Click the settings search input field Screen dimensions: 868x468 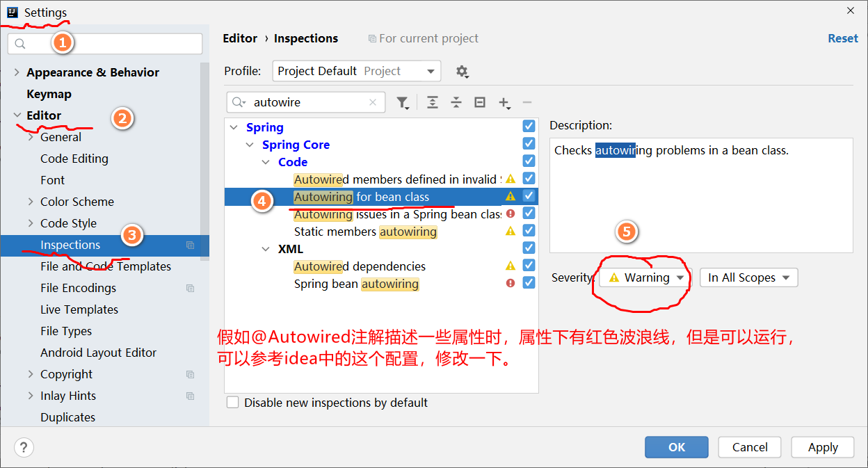coord(105,44)
